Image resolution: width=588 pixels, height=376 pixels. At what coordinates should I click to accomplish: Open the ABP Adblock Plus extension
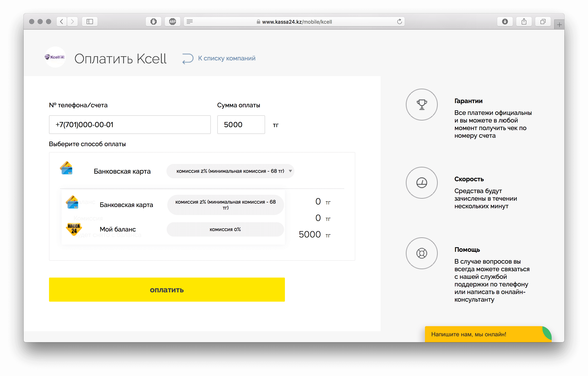(172, 22)
